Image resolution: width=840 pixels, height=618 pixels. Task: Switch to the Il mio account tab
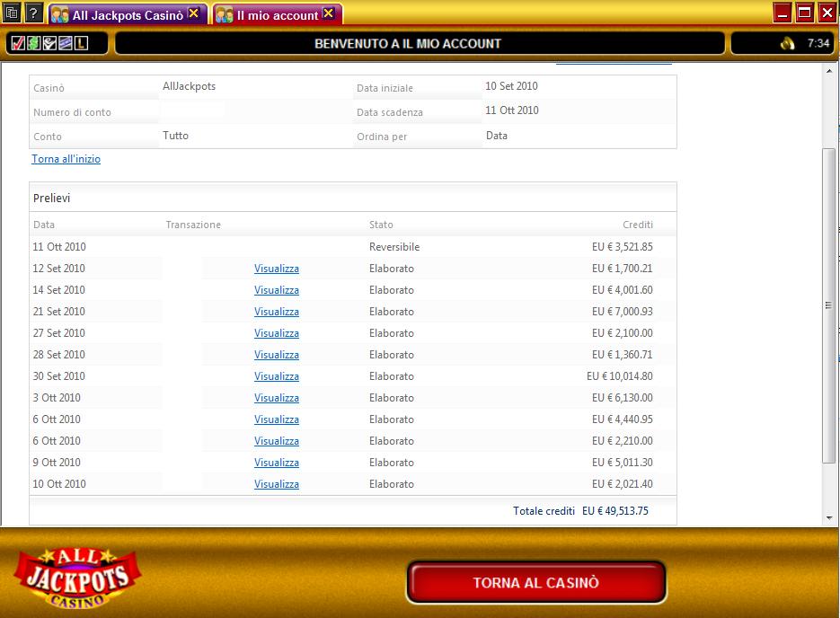coord(277,15)
